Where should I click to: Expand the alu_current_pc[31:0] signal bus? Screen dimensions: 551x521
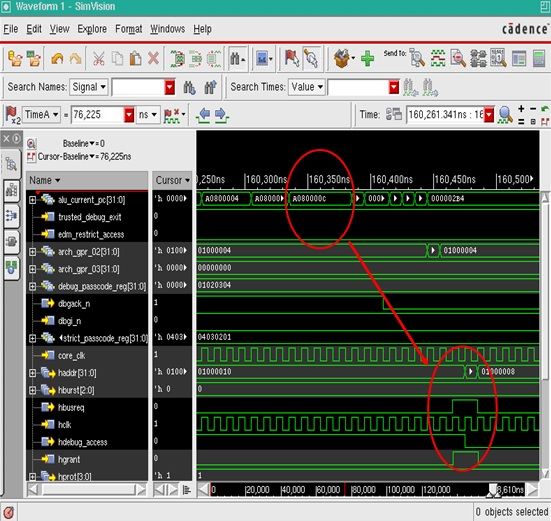(x=33, y=200)
